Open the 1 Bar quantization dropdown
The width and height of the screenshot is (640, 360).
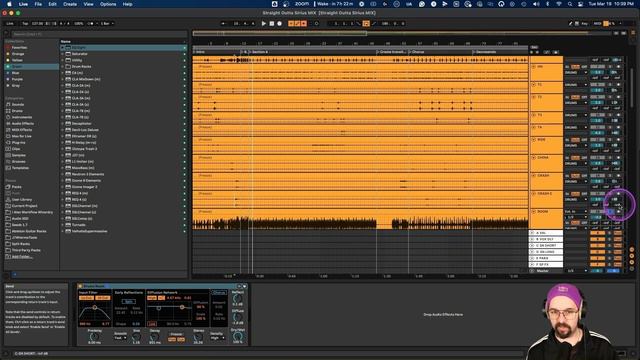(x=107, y=24)
